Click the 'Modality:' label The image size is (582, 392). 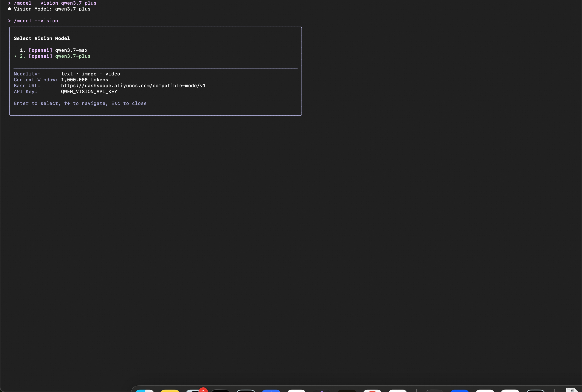(27, 74)
